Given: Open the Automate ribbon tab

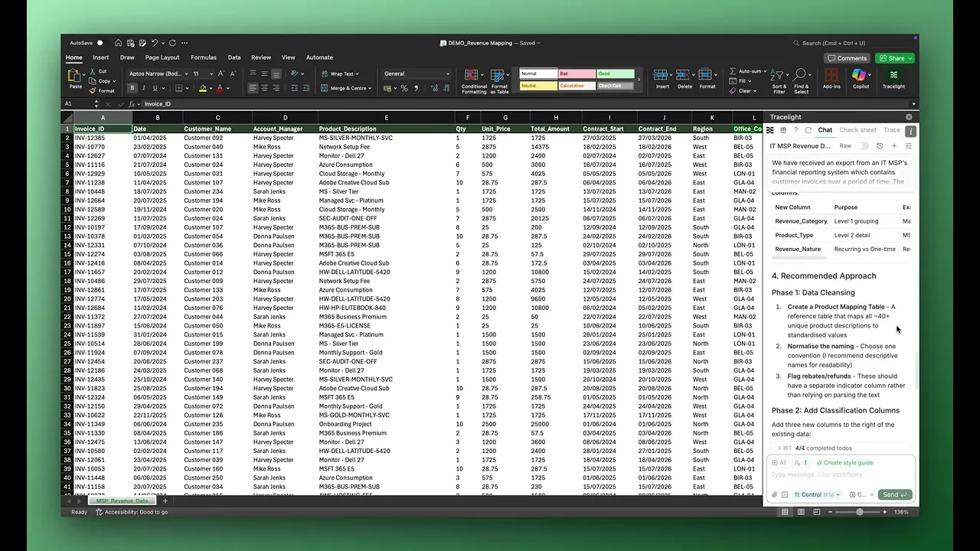Looking at the screenshot, I should click(319, 57).
